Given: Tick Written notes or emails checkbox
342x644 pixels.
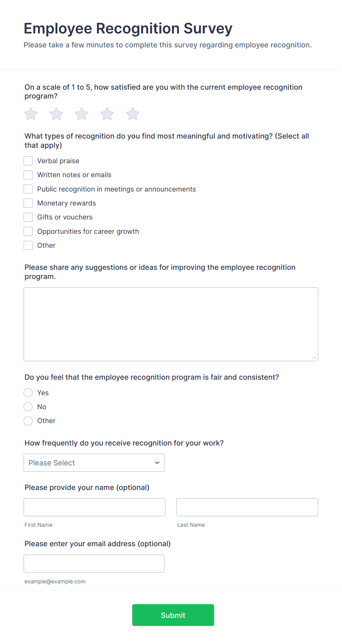Looking at the screenshot, I should pyautogui.click(x=28, y=175).
